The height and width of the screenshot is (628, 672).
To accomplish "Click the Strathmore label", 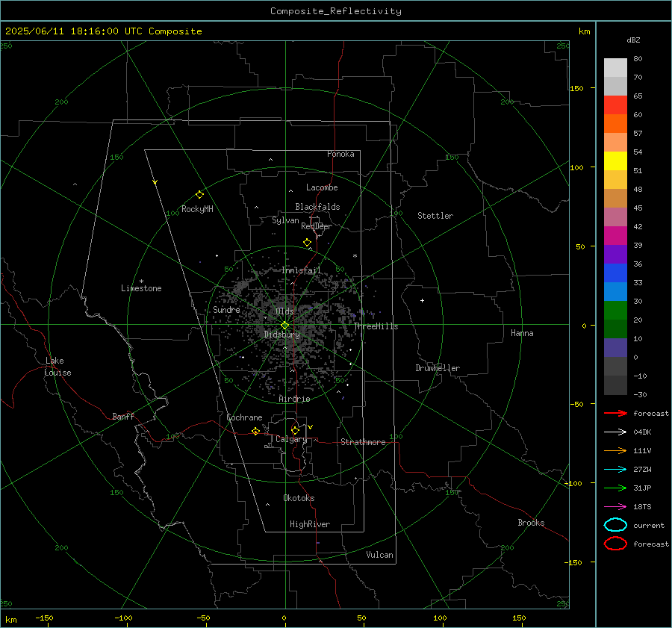I will click(363, 442).
